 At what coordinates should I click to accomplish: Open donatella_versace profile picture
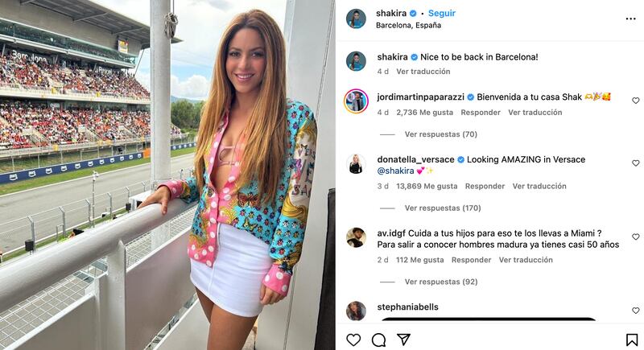(356, 164)
